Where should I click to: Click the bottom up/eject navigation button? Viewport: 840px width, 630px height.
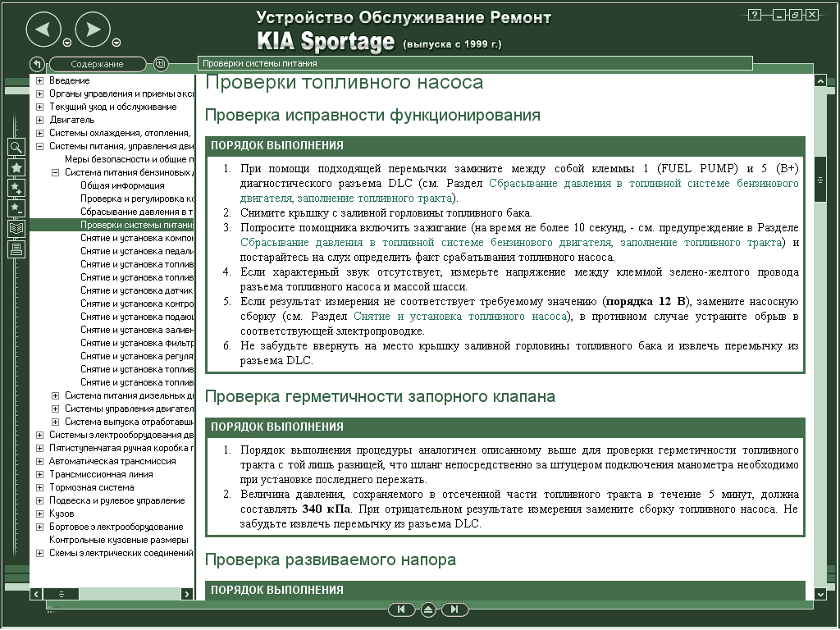point(428,609)
